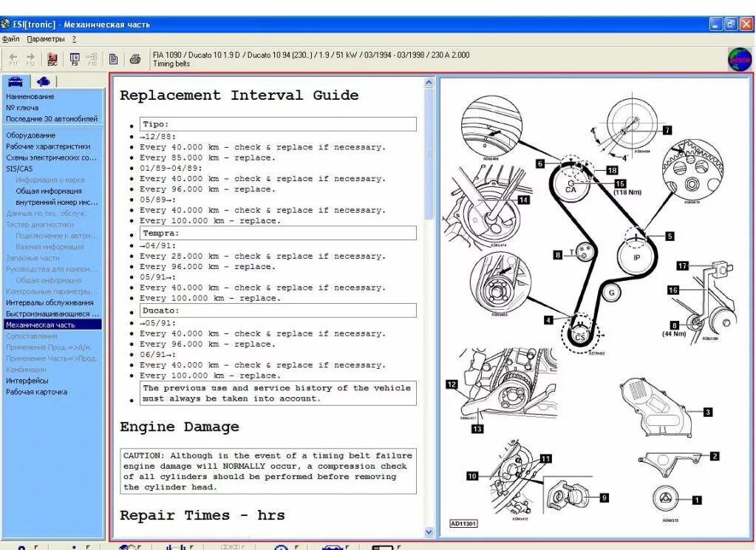Select the car vehicle tab icon
The height and width of the screenshot is (550, 756).
(16, 81)
